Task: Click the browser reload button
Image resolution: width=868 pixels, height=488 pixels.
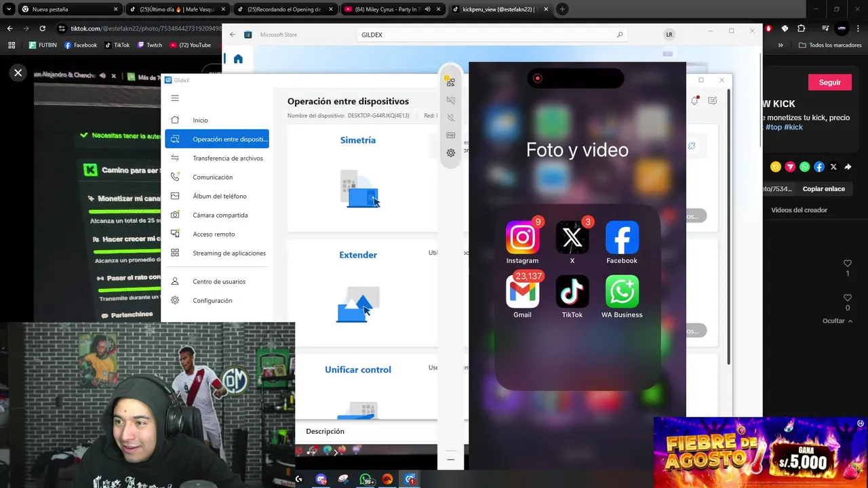Action: 42,28
